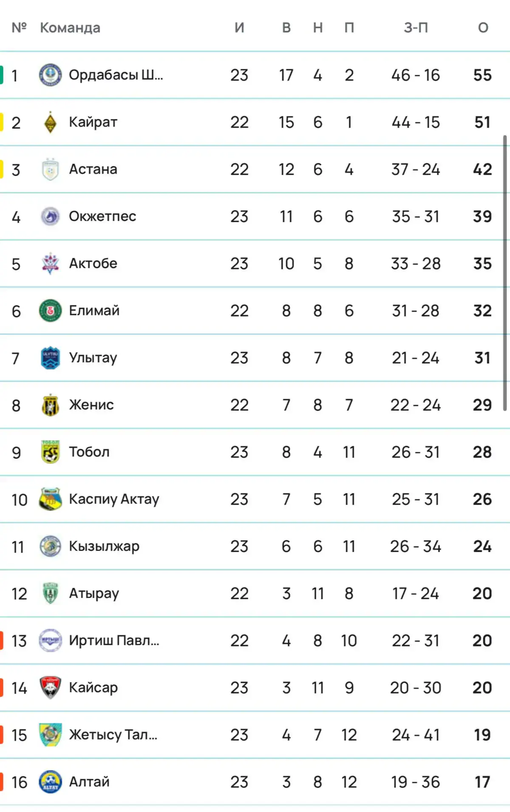
Task: Open the Женис team name link
Action: tap(91, 405)
